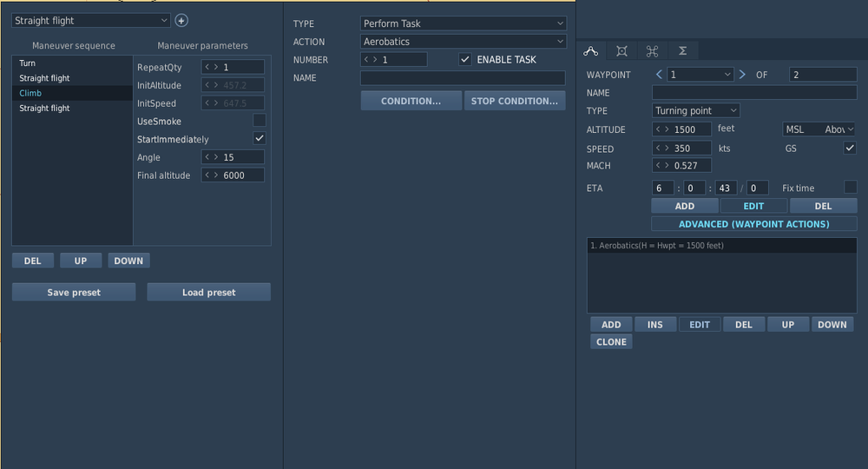Open the Straight flight maneuver dropdown
Viewport: 868px width, 469px height.
coord(91,21)
